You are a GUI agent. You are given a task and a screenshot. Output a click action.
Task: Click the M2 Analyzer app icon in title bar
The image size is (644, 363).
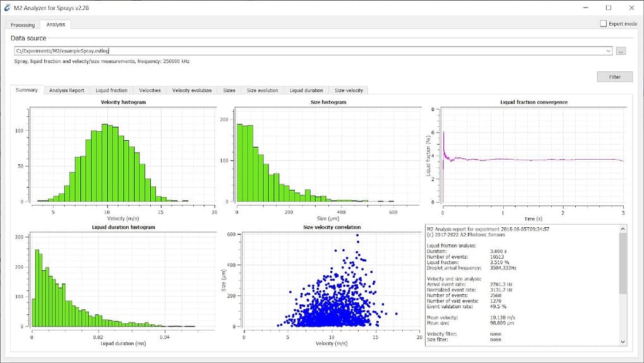tap(7, 8)
